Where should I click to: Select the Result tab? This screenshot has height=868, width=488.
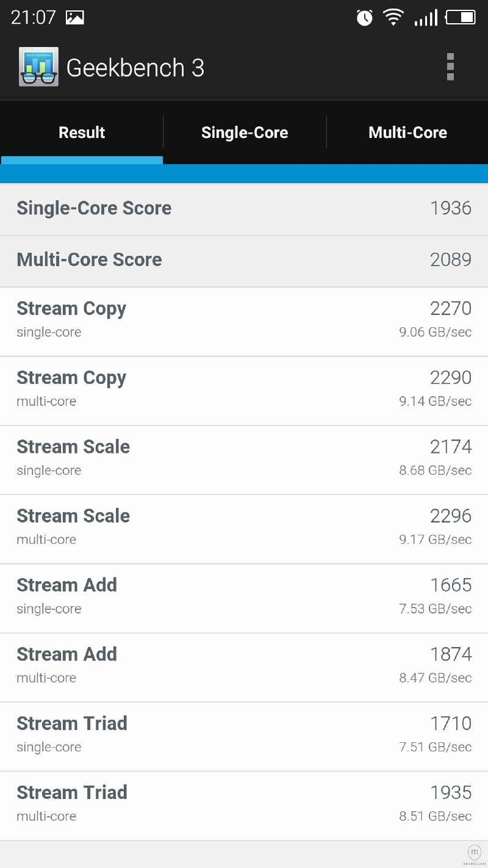pos(82,132)
